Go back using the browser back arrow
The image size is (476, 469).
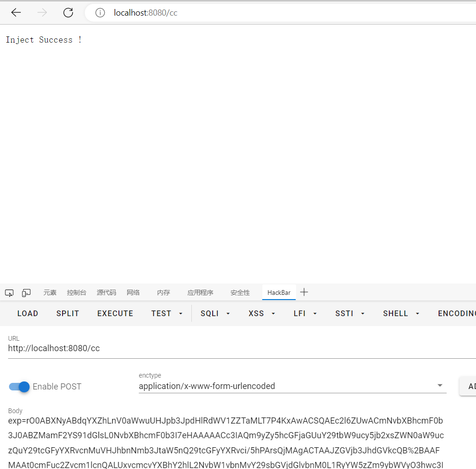[16, 13]
